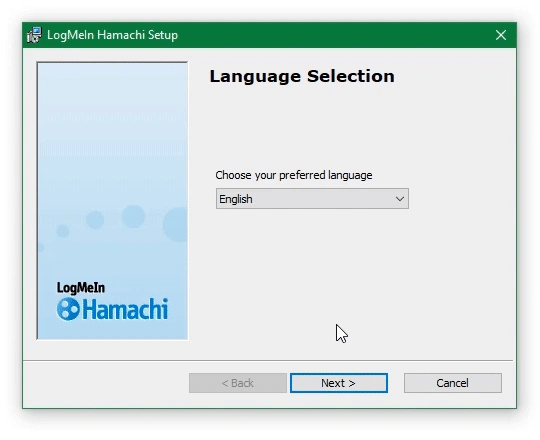Click the medium decorative bubble in banner
This screenshot has height=440, width=540.
[95, 219]
